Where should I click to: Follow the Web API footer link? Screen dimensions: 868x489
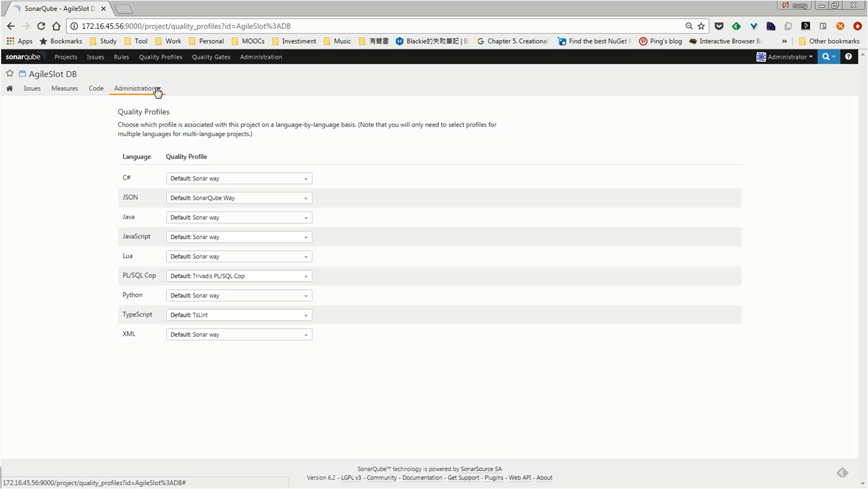[x=520, y=478]
